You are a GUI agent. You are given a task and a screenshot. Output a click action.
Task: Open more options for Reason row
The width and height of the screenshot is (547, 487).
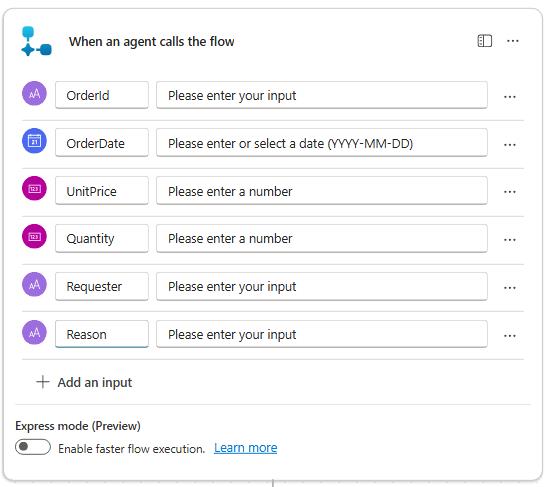pos(510,336)
